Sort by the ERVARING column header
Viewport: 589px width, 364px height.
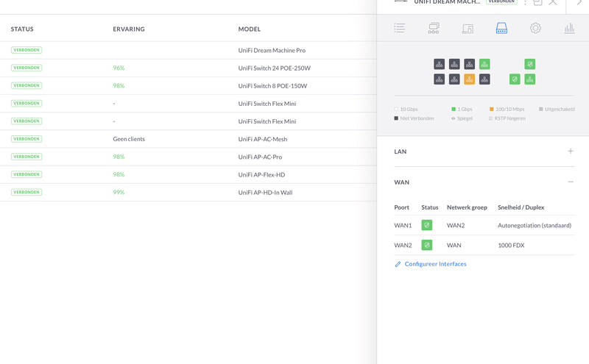[x=129, y=29]
